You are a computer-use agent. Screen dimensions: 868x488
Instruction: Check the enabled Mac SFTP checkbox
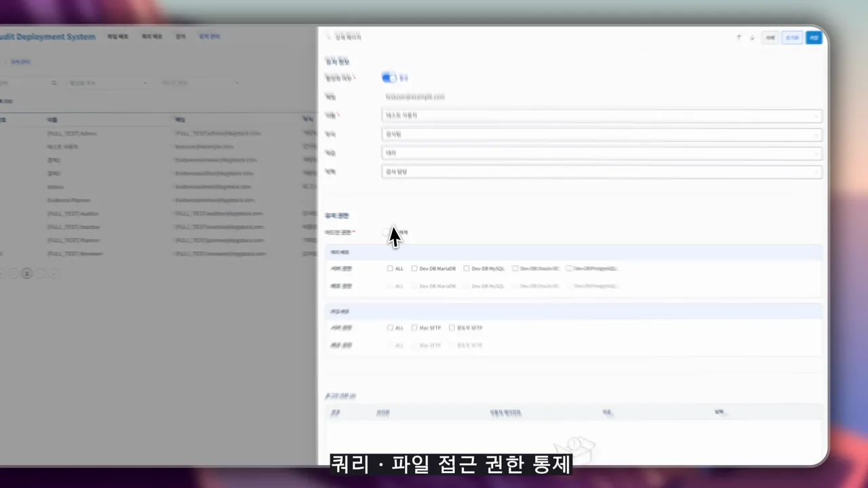[x=414, y=327]
